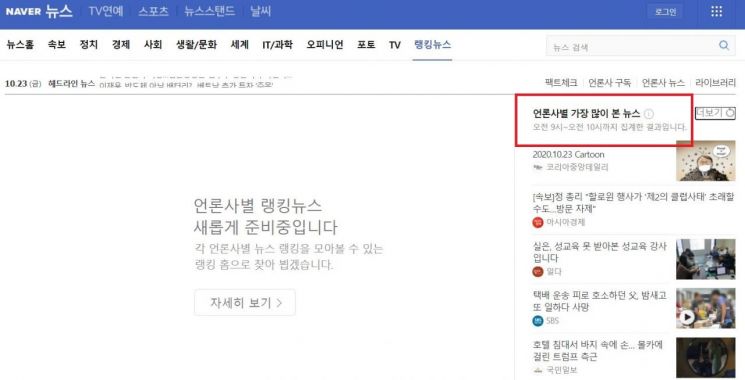Go to TV연예 section
The image size is (745, 380).
tap(105, 11)
